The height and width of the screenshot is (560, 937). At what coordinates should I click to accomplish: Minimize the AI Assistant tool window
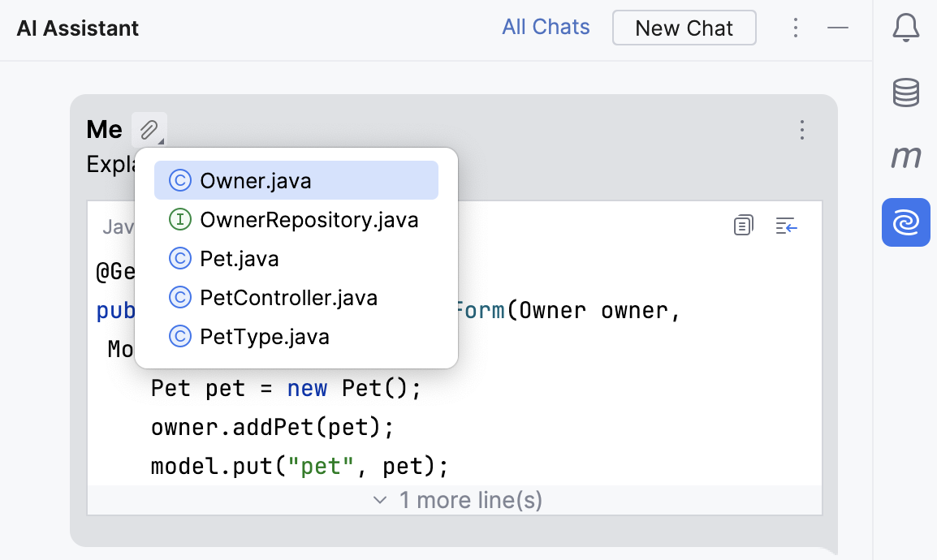pyautogui.click(x=838, y=28)
